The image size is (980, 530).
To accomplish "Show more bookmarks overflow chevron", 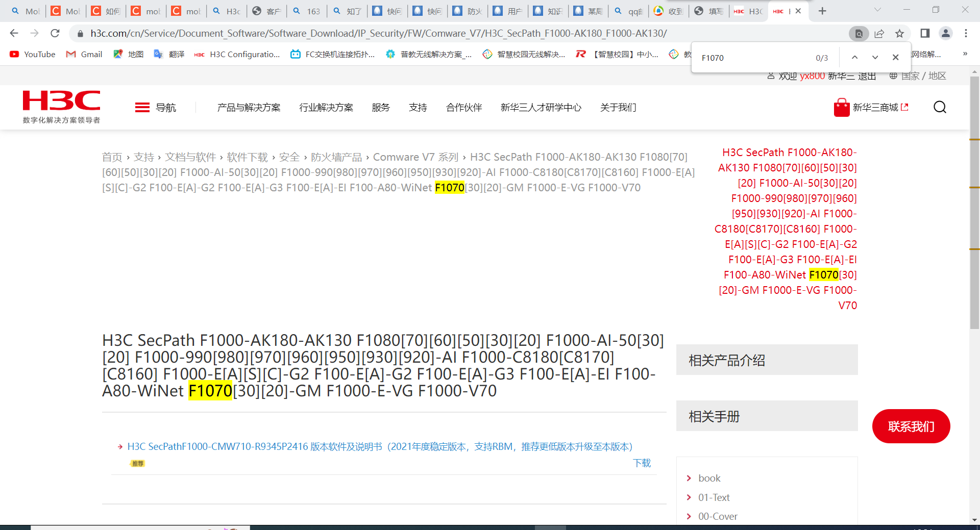I will (x=965, y=54).
